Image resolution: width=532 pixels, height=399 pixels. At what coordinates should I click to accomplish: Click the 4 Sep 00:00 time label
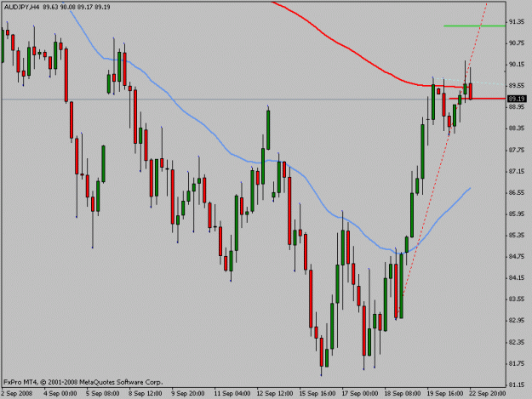coord(60,394)
